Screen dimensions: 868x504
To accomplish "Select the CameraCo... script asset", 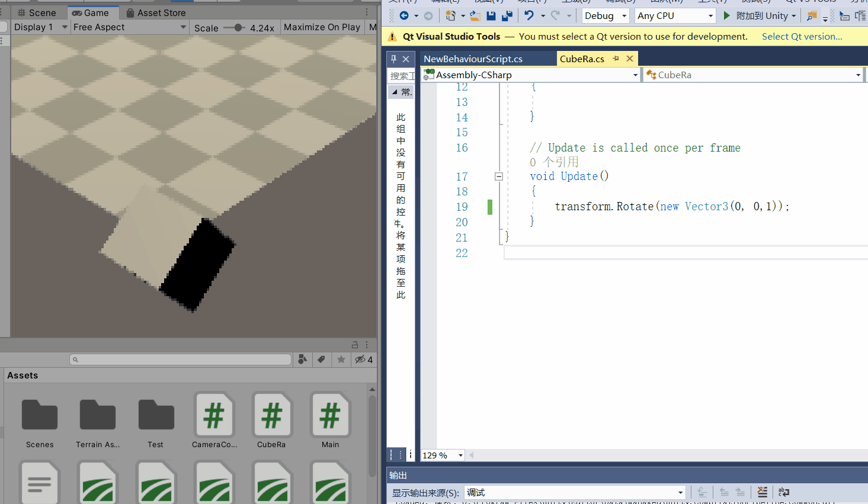I will 214,421.
